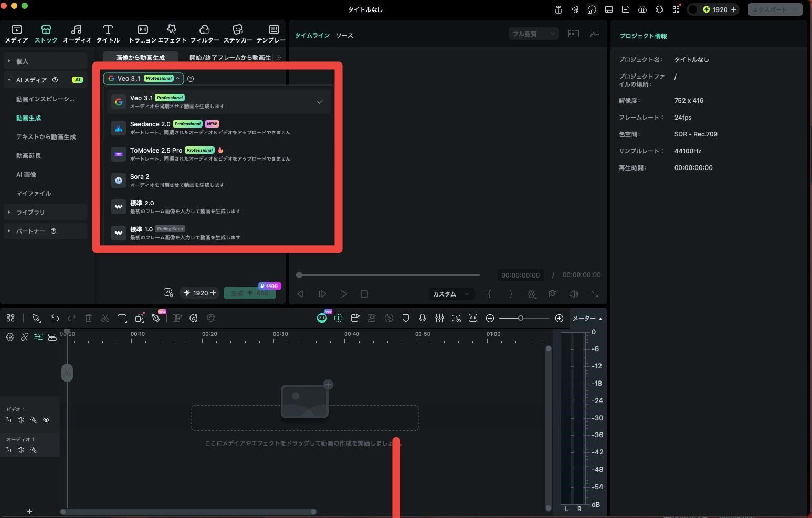Take a snapshot with camera icon
Screen dimensions: 812x518
[553, 294]
